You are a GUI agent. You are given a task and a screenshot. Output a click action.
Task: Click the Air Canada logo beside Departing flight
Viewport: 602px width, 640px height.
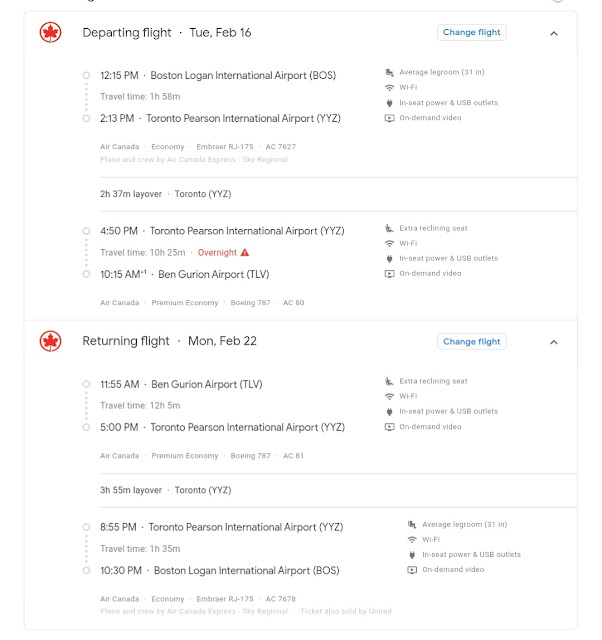click(50, 32)
